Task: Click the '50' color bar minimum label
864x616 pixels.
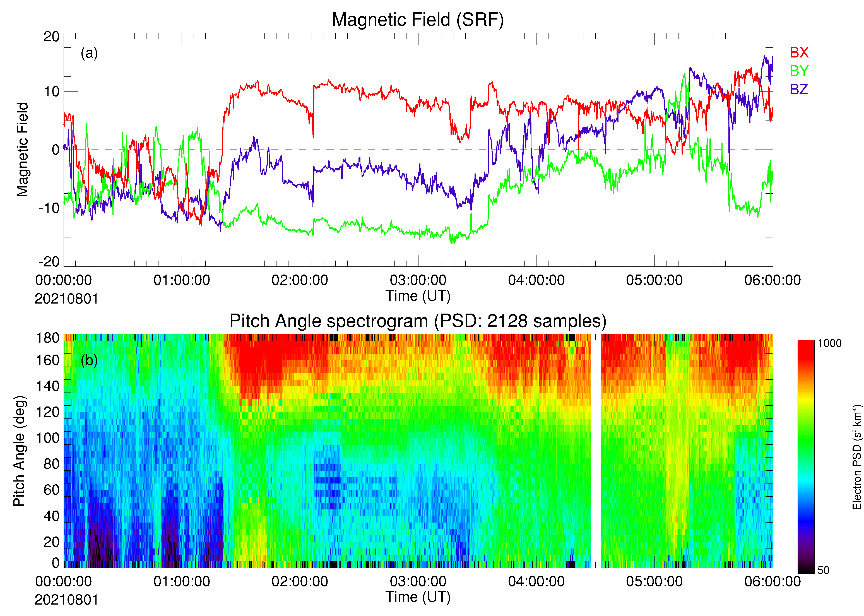Action: [x=823, y=571]
